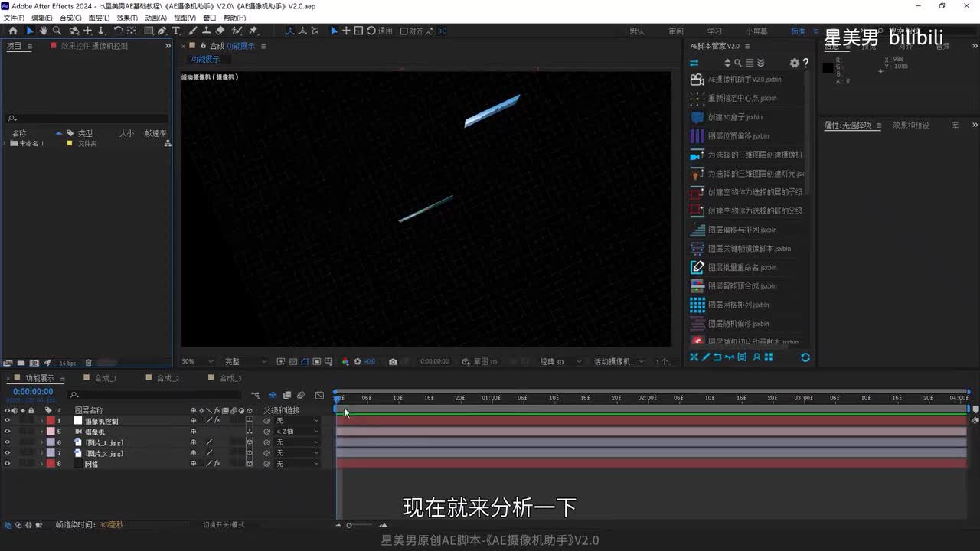
Task: Open the 完整 resolution dropdown
Action: tap(244, 361)
